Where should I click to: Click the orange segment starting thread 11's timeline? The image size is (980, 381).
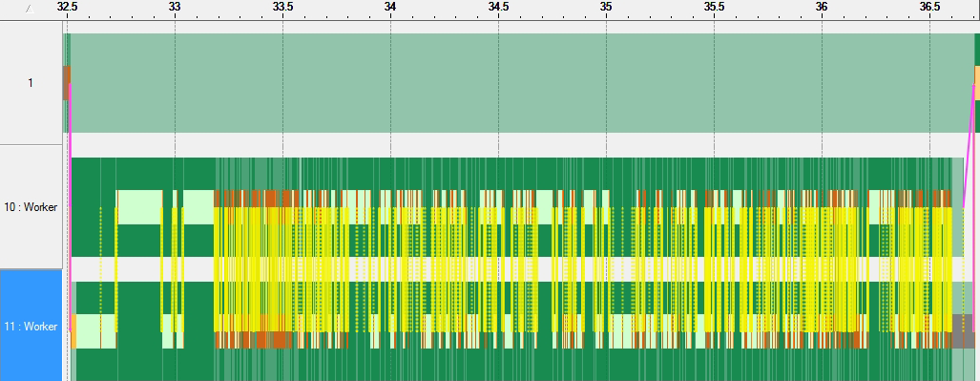click(x=73, y=331)
